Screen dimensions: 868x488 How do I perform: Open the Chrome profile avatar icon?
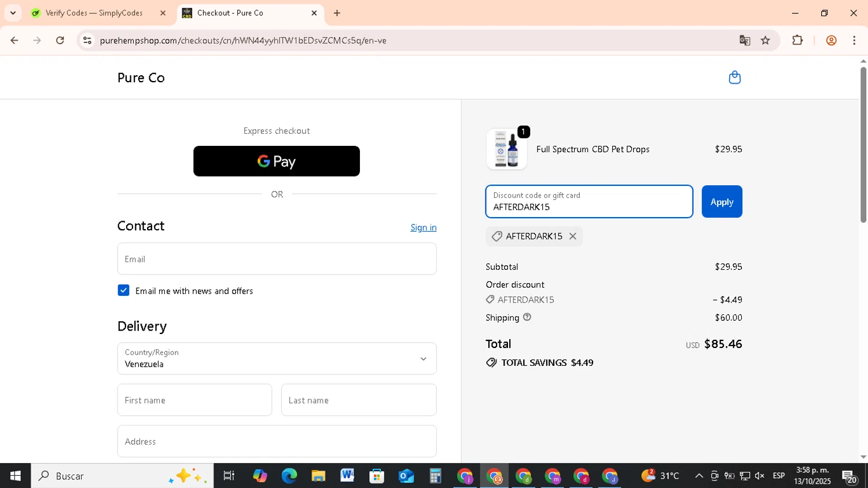pyautogui.click(x=832, y=41)
